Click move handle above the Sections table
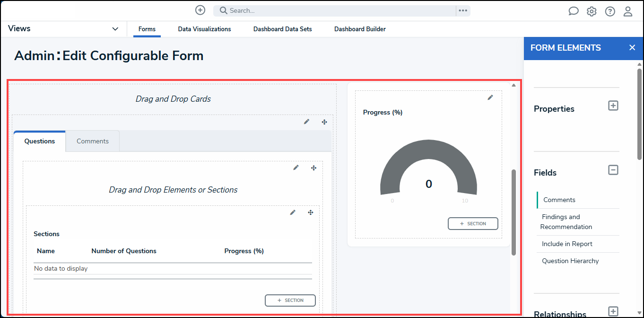The width and height of the screenshot is (644, 318). click(x=311, y=212)
